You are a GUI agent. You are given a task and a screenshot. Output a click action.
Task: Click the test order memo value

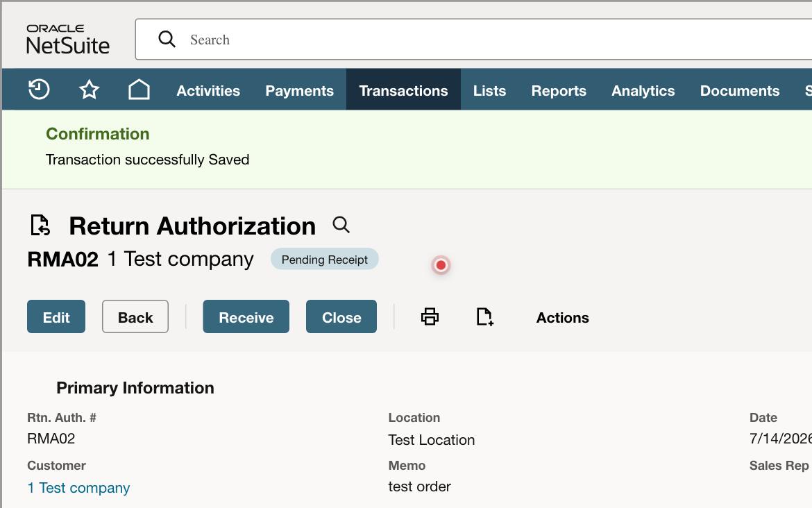[x=419, y=486]
